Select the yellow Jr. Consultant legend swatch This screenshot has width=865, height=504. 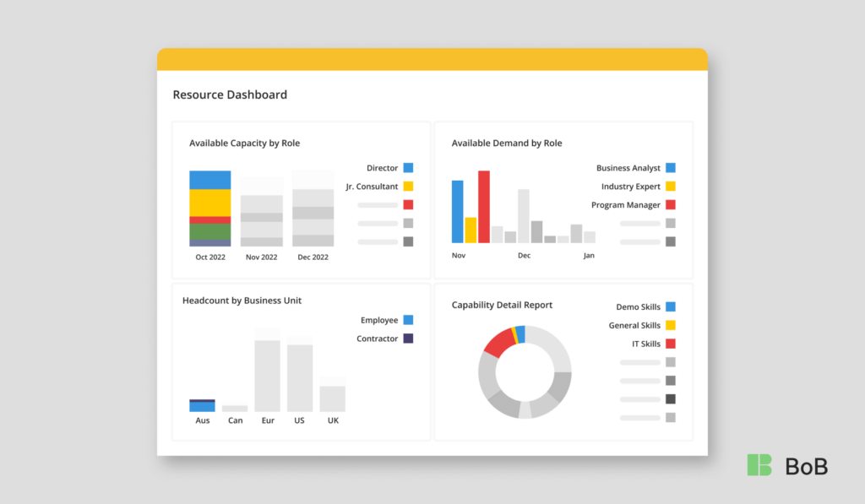[408, 187]
